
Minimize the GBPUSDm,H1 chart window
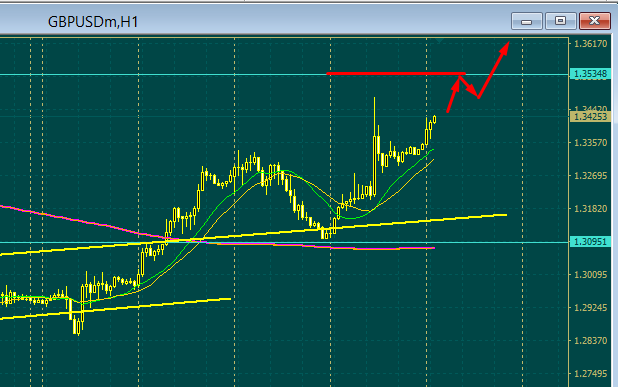527,21
